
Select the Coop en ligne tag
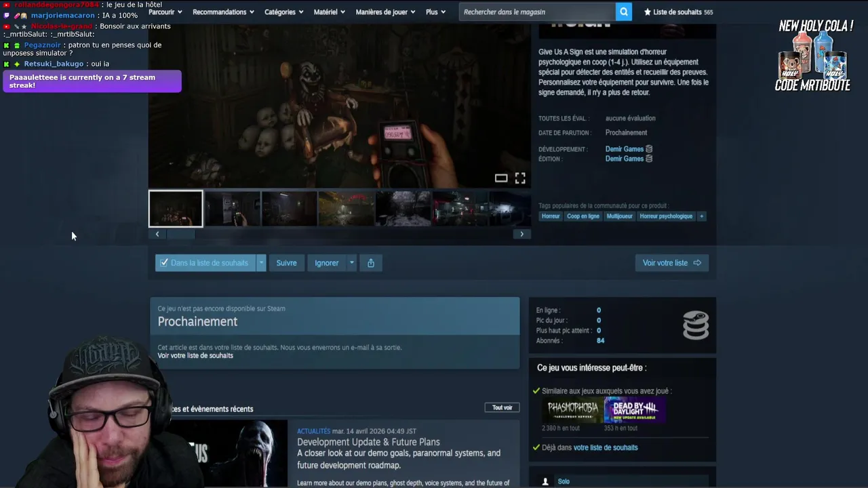pyautogui.click(x=583, y=216)
